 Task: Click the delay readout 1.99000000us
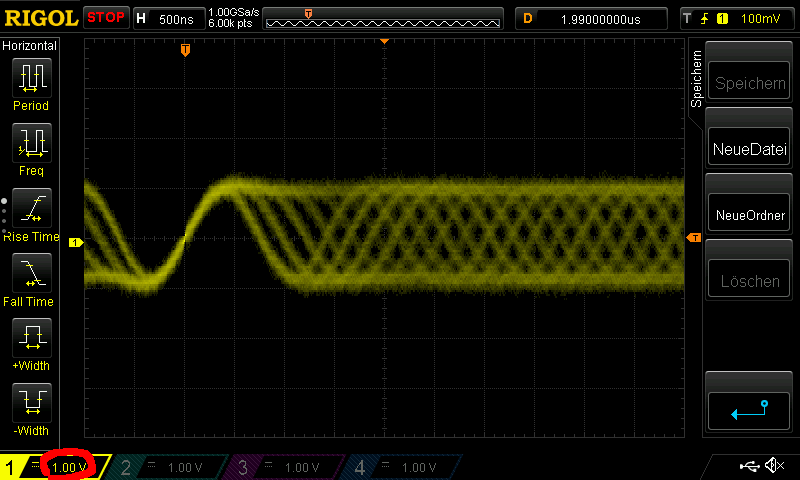(x=601, y=19)
